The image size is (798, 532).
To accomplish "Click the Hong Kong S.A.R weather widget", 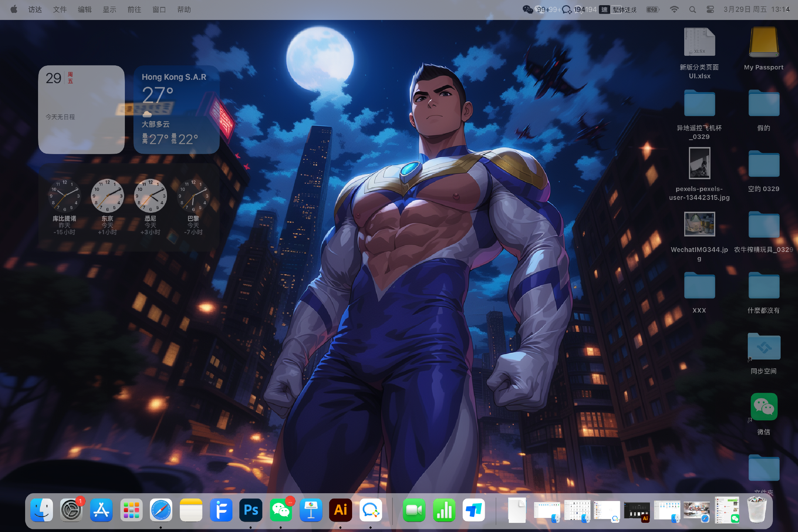I will (176, 109).
